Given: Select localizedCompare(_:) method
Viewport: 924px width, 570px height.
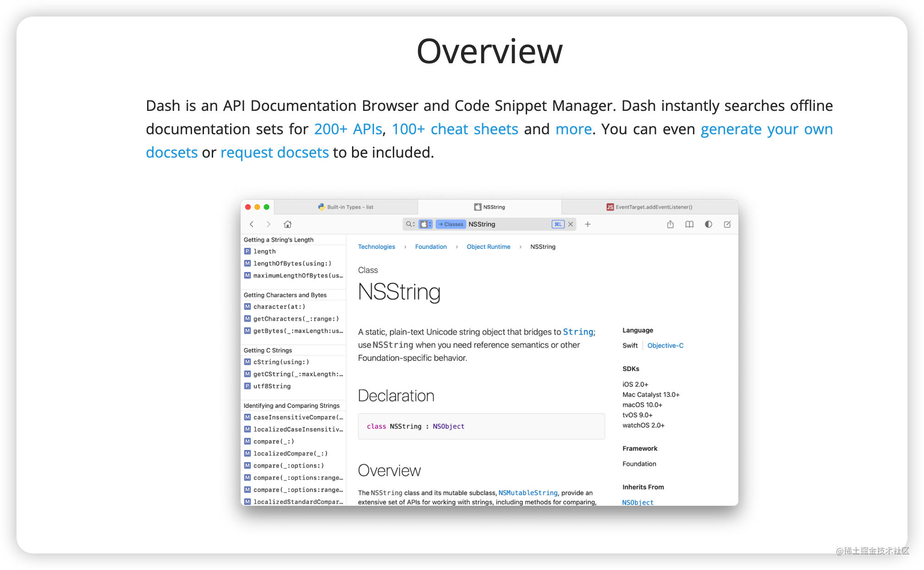Looking at the screenshot, I should click(x=293, y=454).
